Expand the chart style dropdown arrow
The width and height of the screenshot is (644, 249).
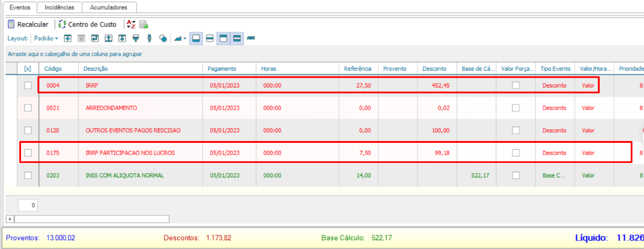[185, 39]
